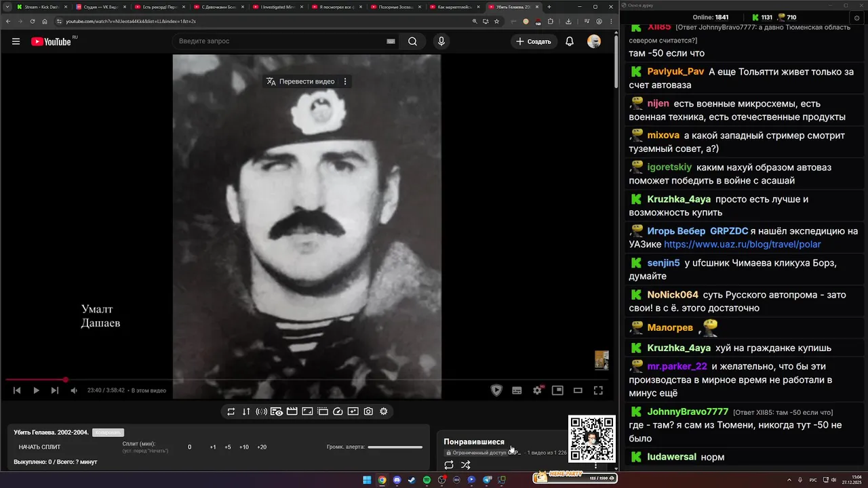The image size is (868, 488).
Task: Click Перевести видео on the video overlay
Action: point(300,81)
